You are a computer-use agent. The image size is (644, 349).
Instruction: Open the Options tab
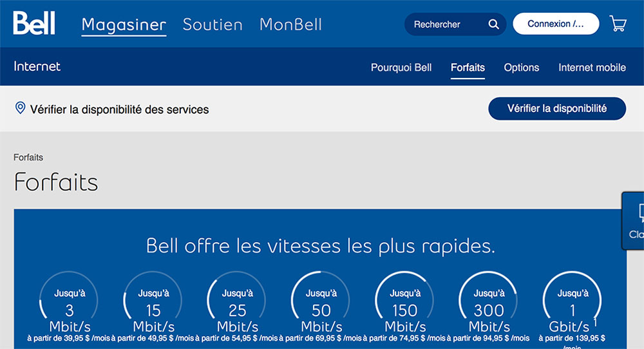tap(522, 67)
